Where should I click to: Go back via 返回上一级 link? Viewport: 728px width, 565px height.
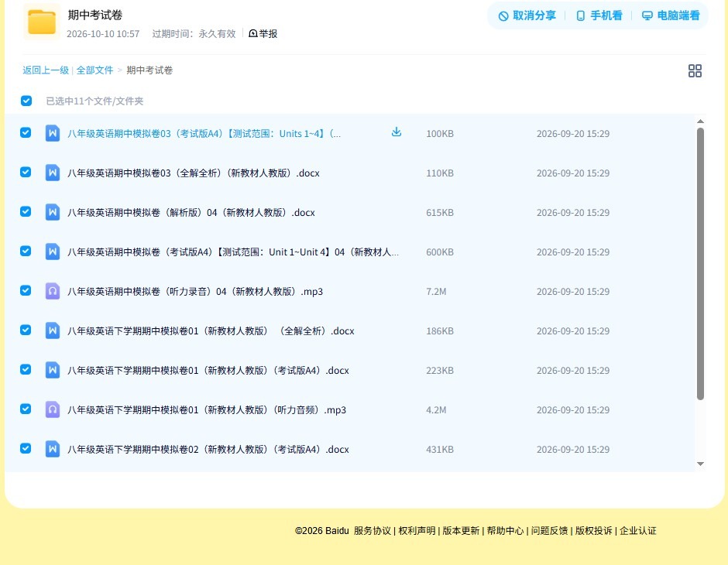point(46,70)
